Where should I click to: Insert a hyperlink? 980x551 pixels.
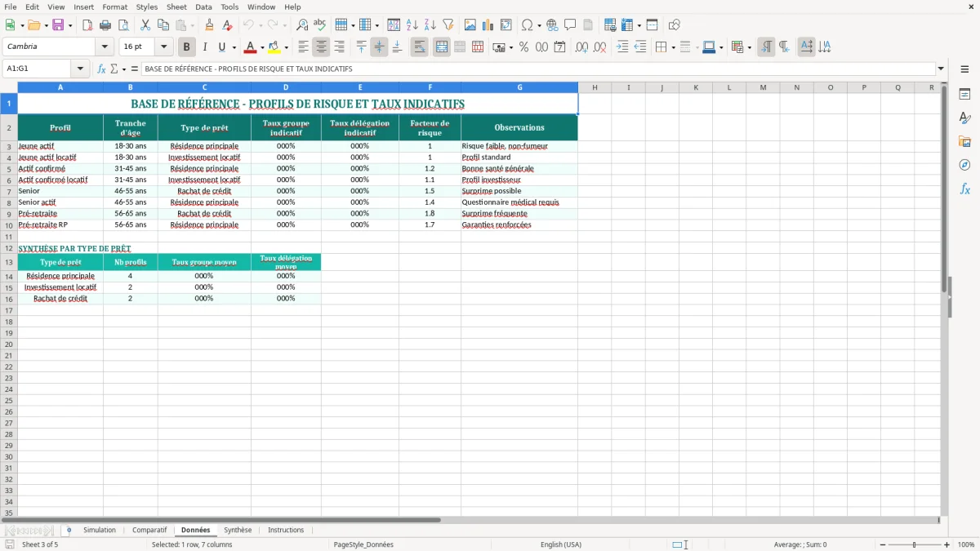[x=553, y=25]
